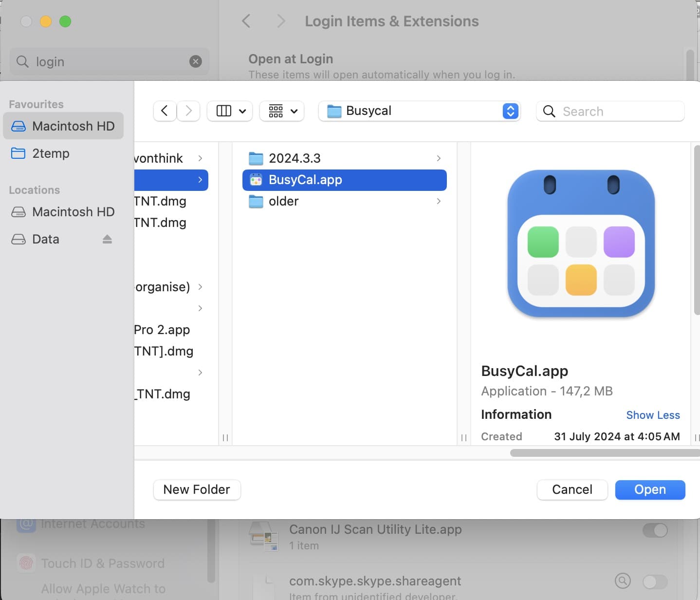Open Internet Accounts settings

point(92,524)
